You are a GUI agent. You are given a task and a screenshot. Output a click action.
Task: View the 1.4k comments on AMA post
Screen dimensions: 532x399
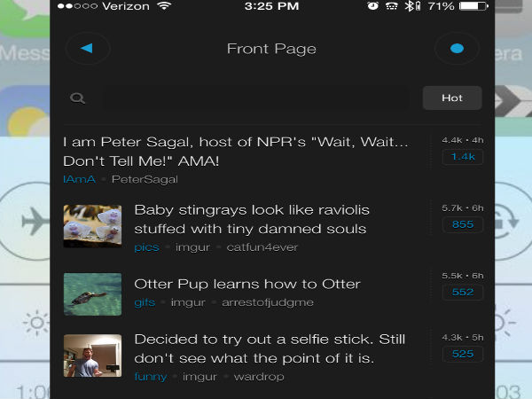[x=462, y=157]
